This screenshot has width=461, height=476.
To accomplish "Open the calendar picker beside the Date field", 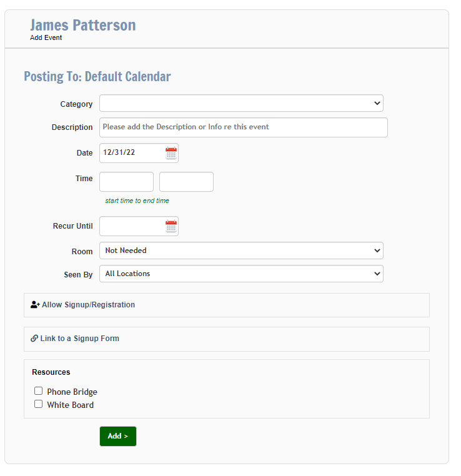I will (171, 153).
